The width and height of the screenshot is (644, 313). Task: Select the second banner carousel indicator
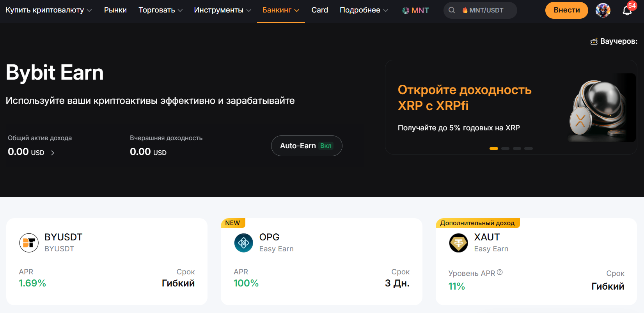(506, 148)
